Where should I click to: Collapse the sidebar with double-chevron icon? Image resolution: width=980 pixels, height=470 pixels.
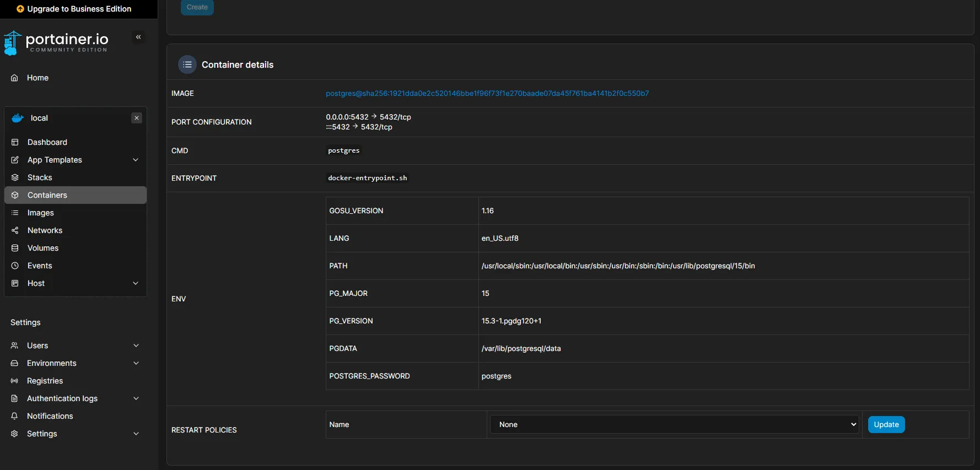(138, 37)
